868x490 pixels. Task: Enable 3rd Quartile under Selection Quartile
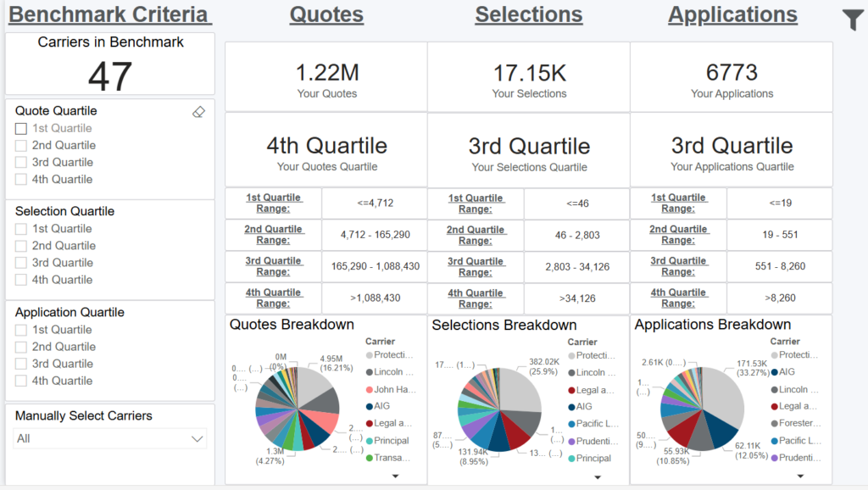coord(21,263)
